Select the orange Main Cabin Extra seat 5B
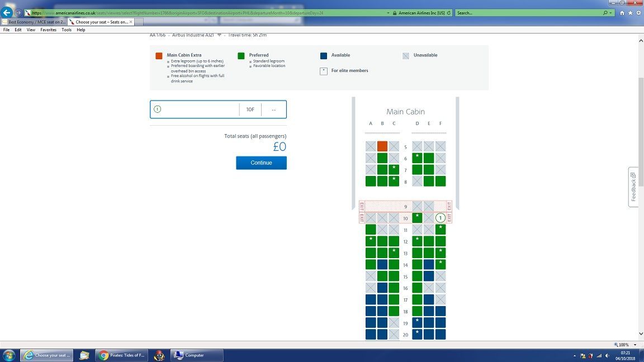The width and height of the screenshot is (644, 362). pos(382,146)
